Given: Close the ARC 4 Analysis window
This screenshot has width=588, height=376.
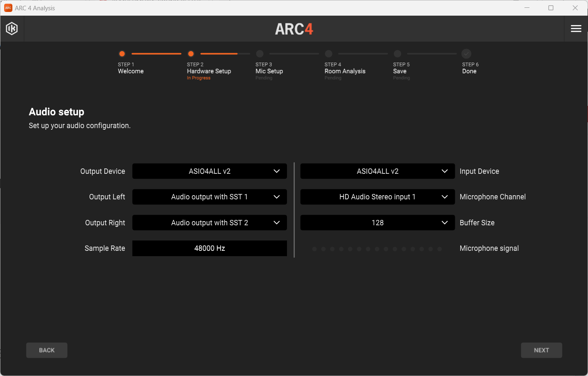Looking at the screenshot, I should (575, 8).
